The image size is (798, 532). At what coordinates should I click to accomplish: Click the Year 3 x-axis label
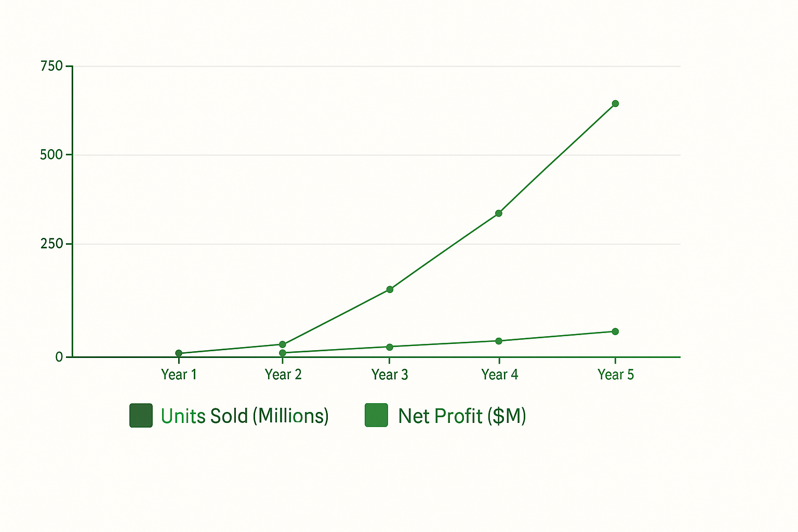390,375
